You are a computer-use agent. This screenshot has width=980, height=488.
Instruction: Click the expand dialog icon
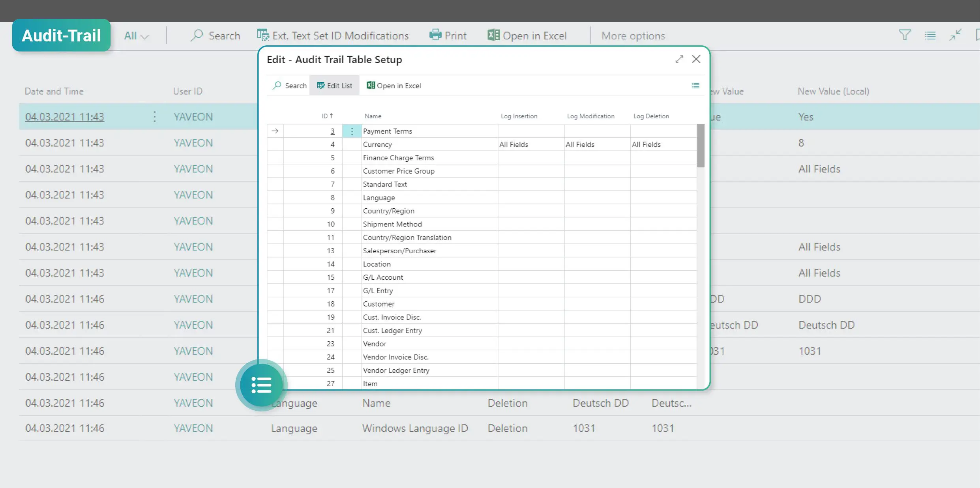click(679, 59)
